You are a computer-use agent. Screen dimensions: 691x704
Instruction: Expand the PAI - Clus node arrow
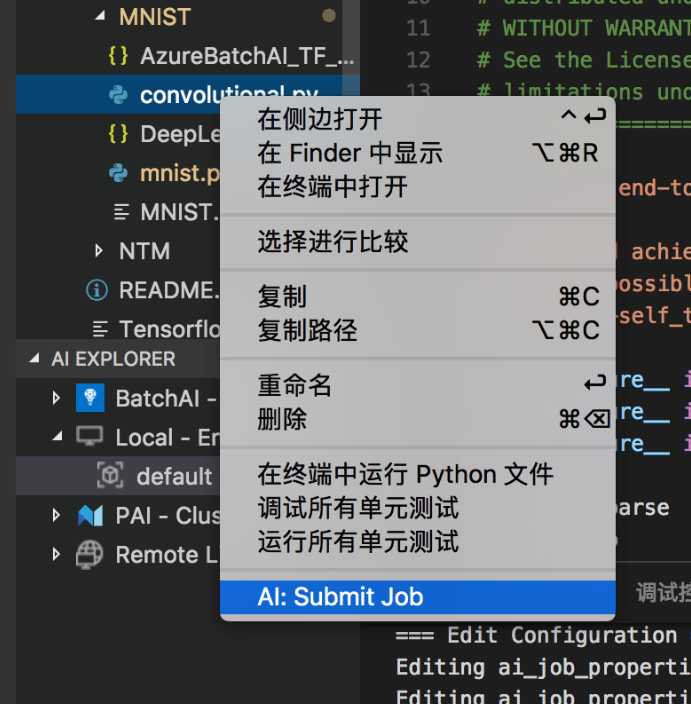pyautogui.click(x=56, y=515)
